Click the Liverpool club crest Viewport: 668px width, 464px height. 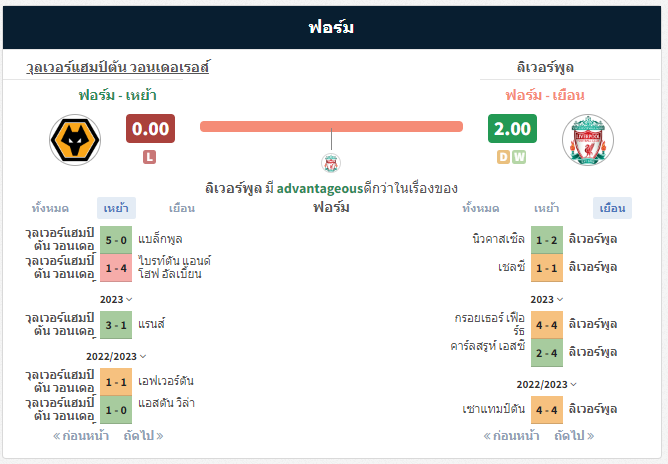coord(587,140)
